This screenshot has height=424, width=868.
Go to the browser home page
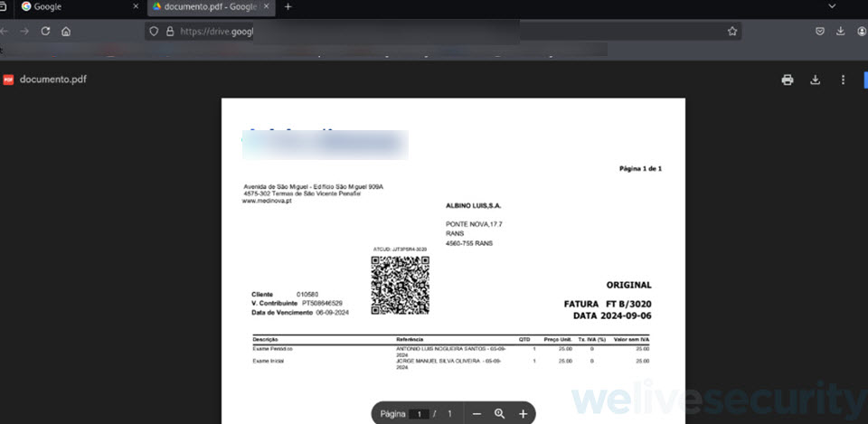coord(66,31)
